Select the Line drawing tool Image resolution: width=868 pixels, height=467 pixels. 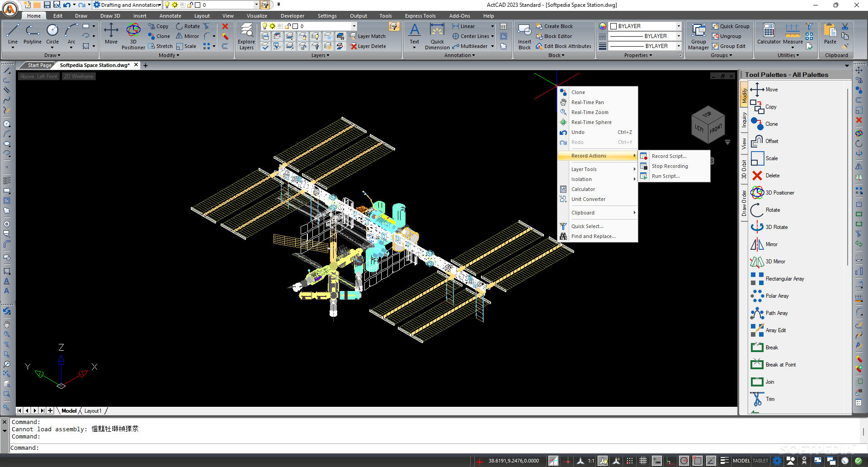13,34
